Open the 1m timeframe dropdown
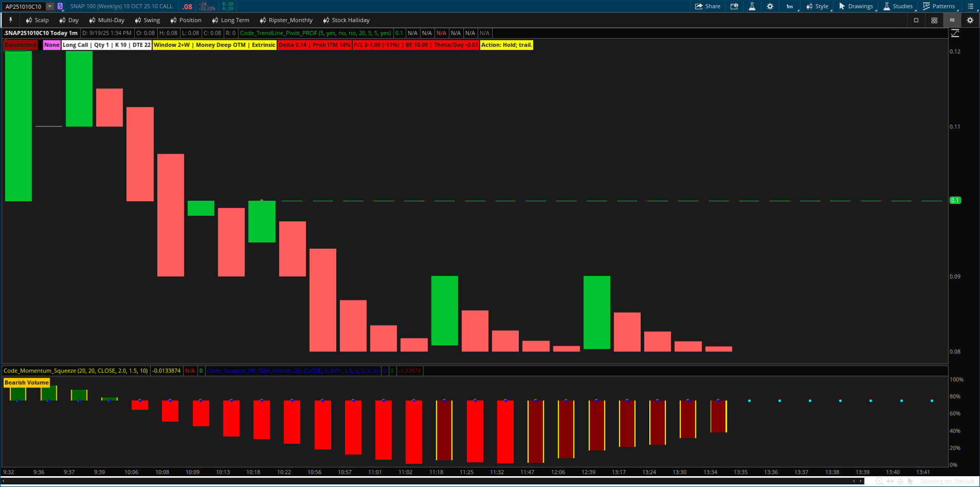Screen dimensions: 980x487 pos(790,6)
